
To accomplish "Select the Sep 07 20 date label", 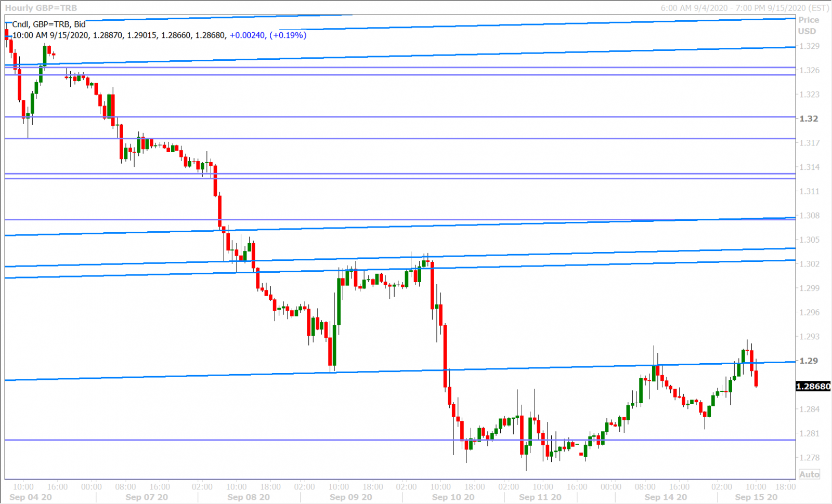I will 147,497.
